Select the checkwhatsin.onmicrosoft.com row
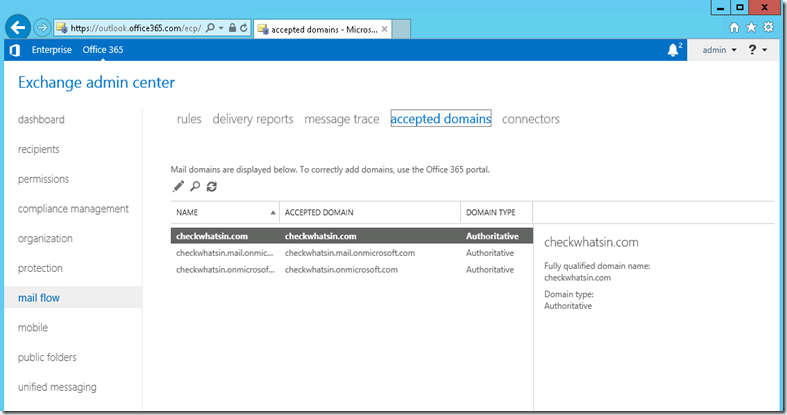This screenshot has height=415, width=787. pyautogui.click(x=351, y=269)
